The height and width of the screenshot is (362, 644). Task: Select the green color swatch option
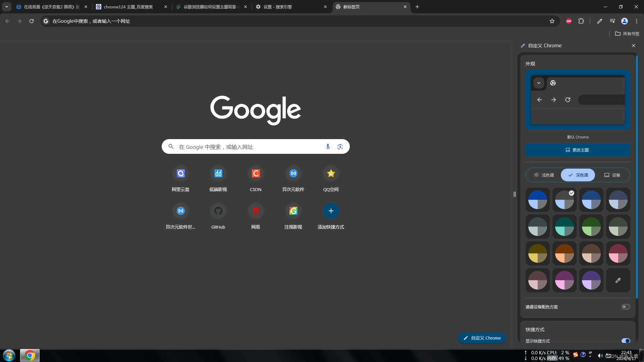point(591,226)
